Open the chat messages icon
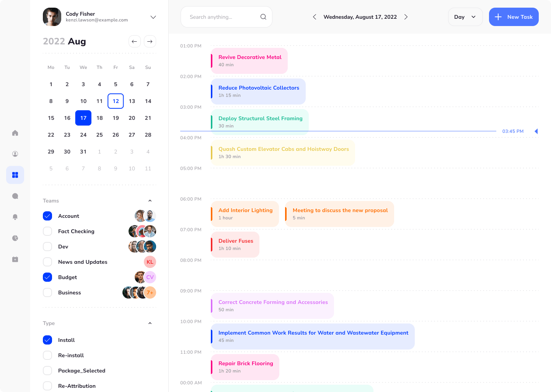Viewport: 551px width, 392px height. click(15, 196)
